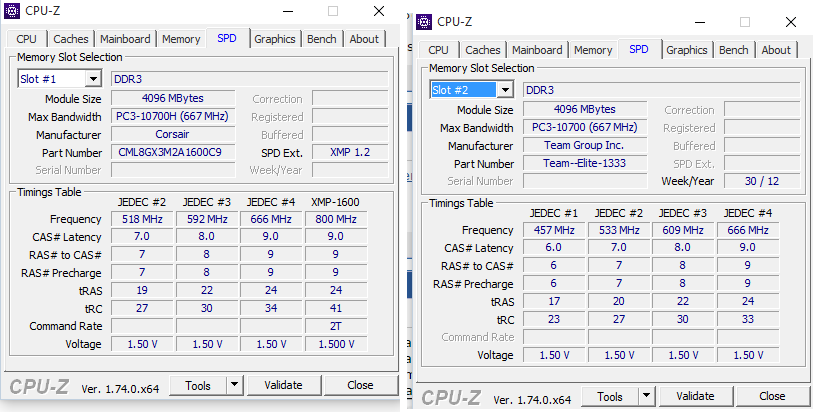Click 533 MHz frequency cell
The width and height of the screenshot is (813, 412).
[619, 230]
